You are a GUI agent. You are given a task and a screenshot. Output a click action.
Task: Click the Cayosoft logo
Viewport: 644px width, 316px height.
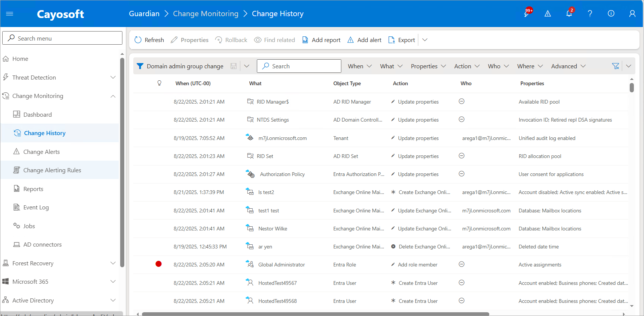coord(60,14)
